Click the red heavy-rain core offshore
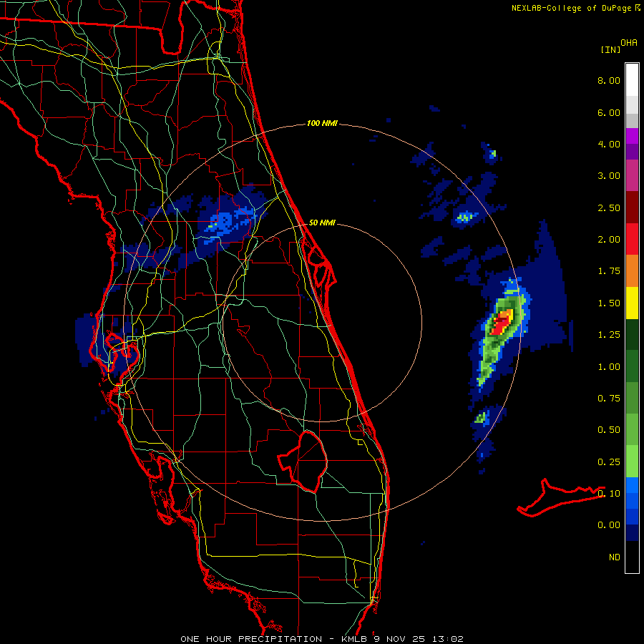This screenshot has width=644, height=644. pyautogui.click(x=500, y=326)
